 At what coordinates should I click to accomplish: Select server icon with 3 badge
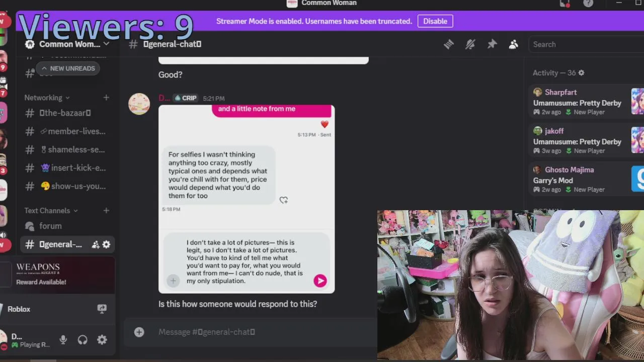click(x=3, y=163)
